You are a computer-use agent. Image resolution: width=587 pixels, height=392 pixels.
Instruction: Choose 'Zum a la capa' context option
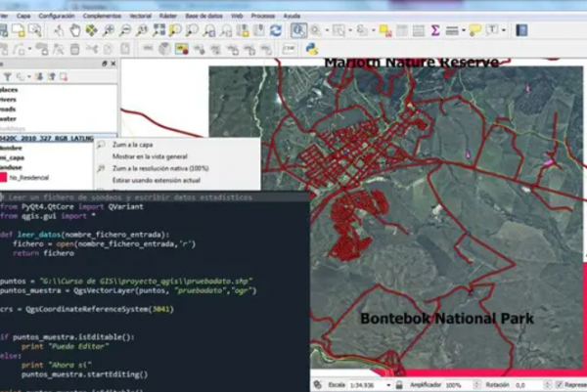coord(132,144)
